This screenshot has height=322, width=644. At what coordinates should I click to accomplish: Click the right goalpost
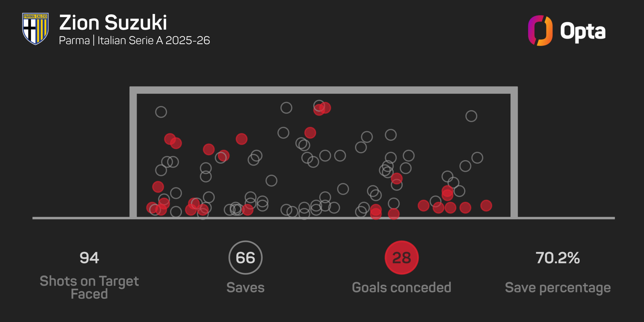[514, 152]
